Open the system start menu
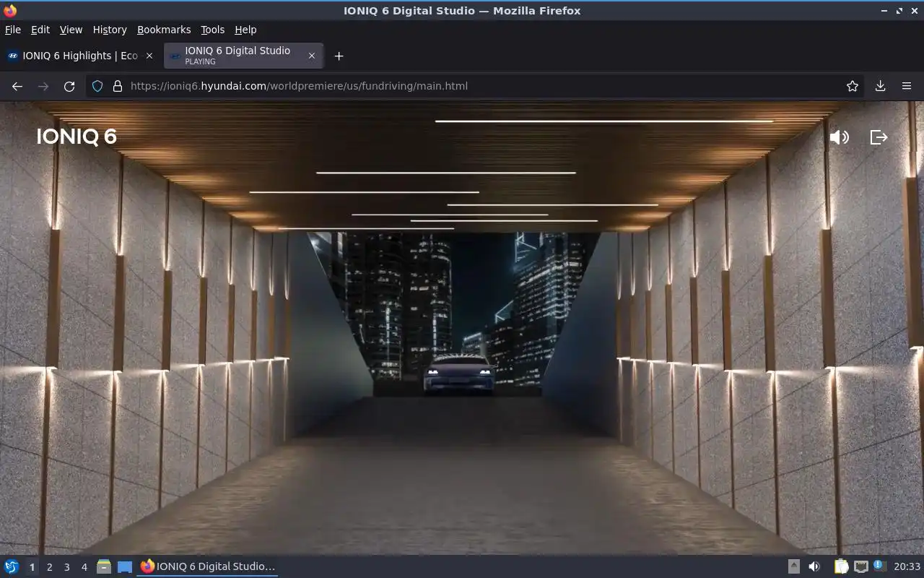This screenshot has width=924, height=578. (12, 566)
